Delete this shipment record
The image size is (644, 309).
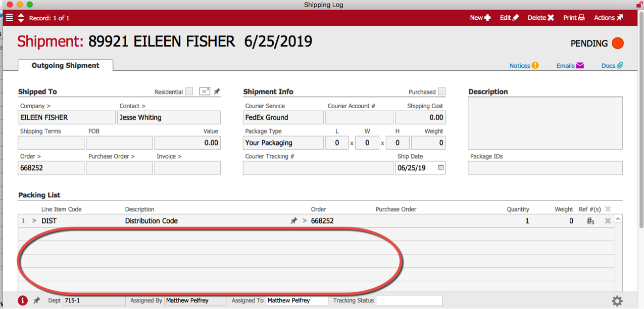tap(541, 18)
